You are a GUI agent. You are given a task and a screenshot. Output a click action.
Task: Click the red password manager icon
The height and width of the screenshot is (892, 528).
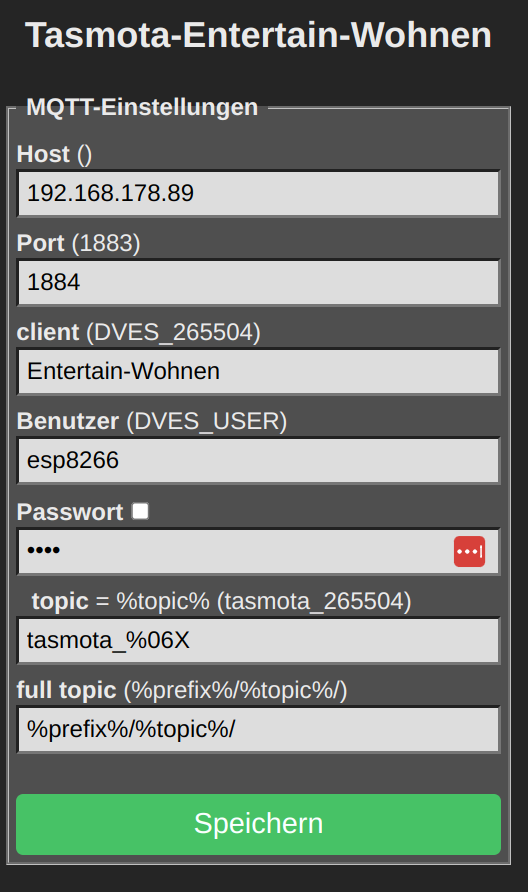tap(469, 551)
